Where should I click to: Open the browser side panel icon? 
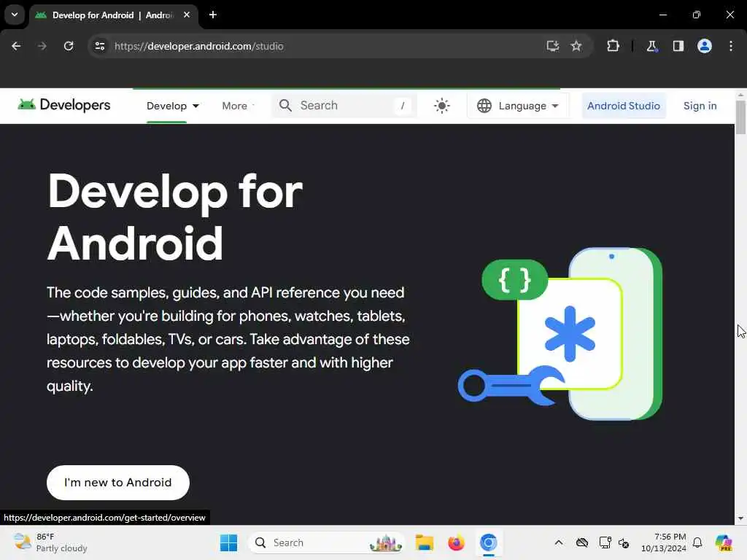(678, 46)
